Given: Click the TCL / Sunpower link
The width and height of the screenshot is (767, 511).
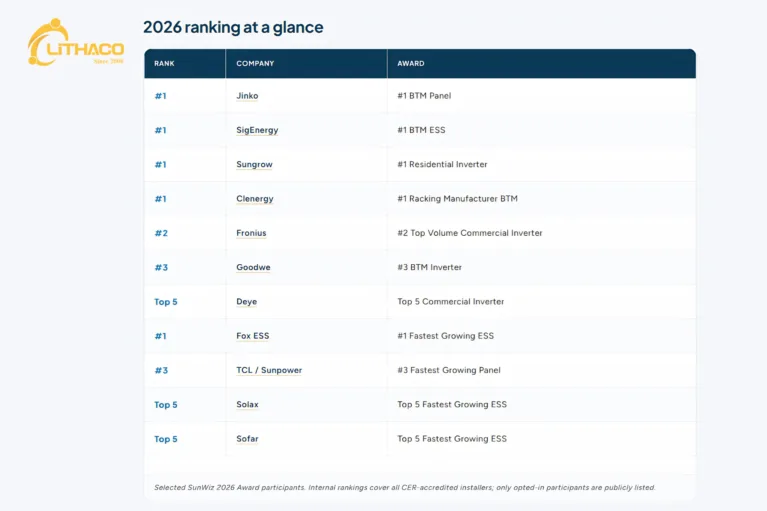Looking at the screenshot, I should [x=269, y=370].
